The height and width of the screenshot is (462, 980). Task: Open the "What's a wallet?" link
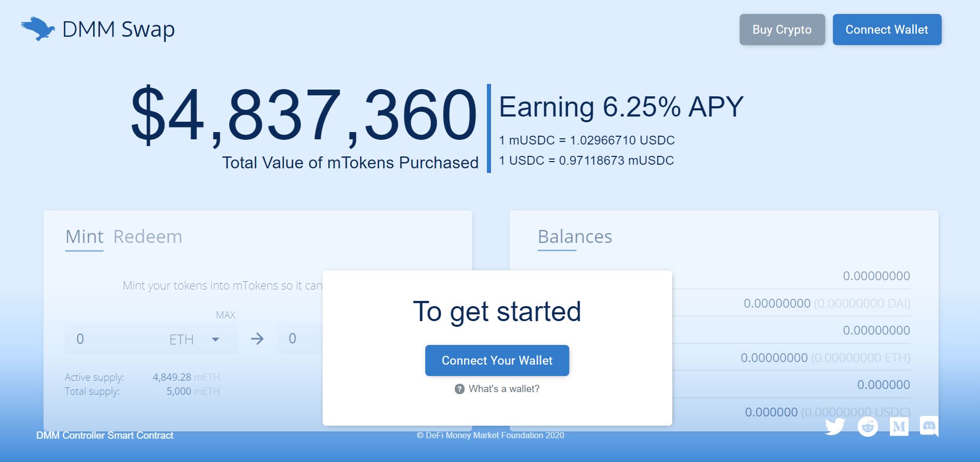click(503, 389)
